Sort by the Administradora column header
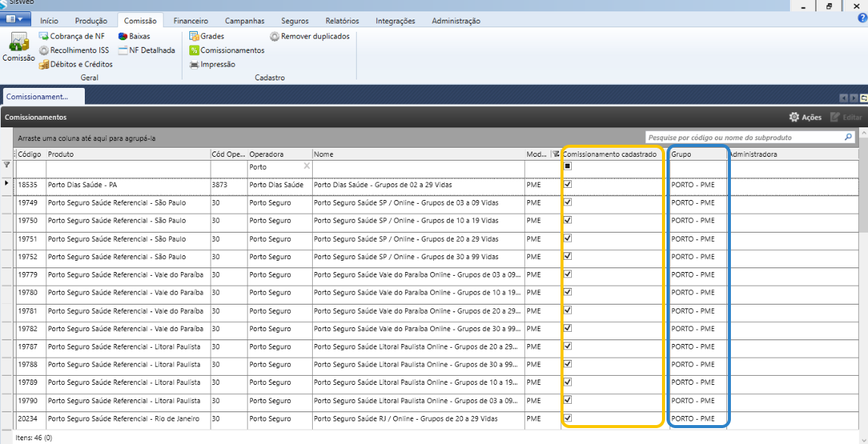The image size is (868, 444). (793, 155)
